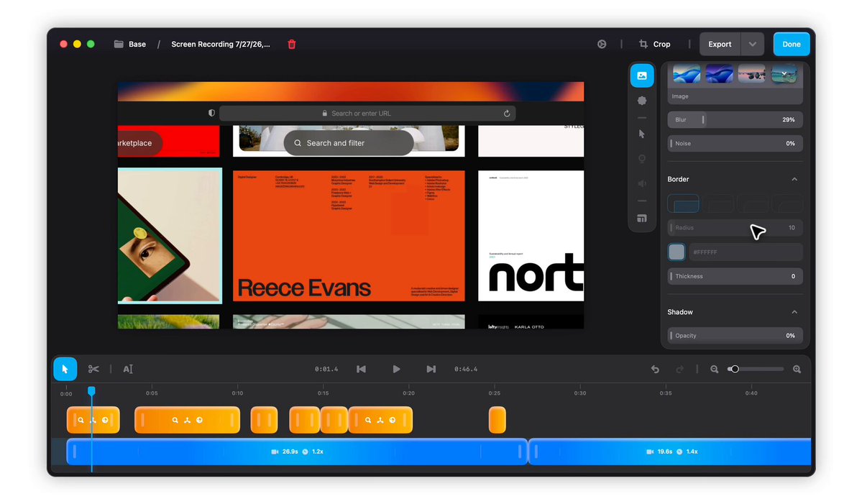This screenshot has height=504, width=862.
Task: Click the border color swatch
Action: tap(677, 252)
